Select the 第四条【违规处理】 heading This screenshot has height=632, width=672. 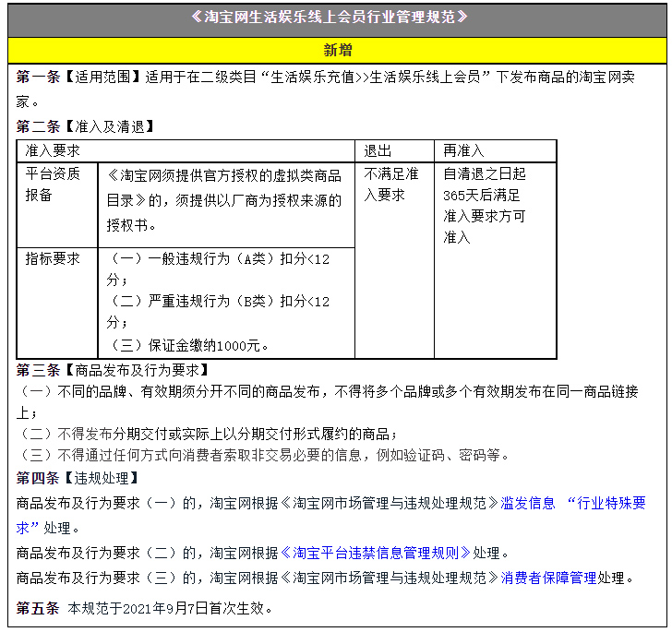(x=78, y=478)
